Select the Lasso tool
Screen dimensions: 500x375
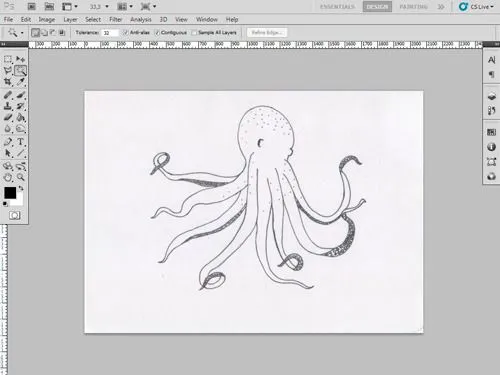[x=8, y=71]
